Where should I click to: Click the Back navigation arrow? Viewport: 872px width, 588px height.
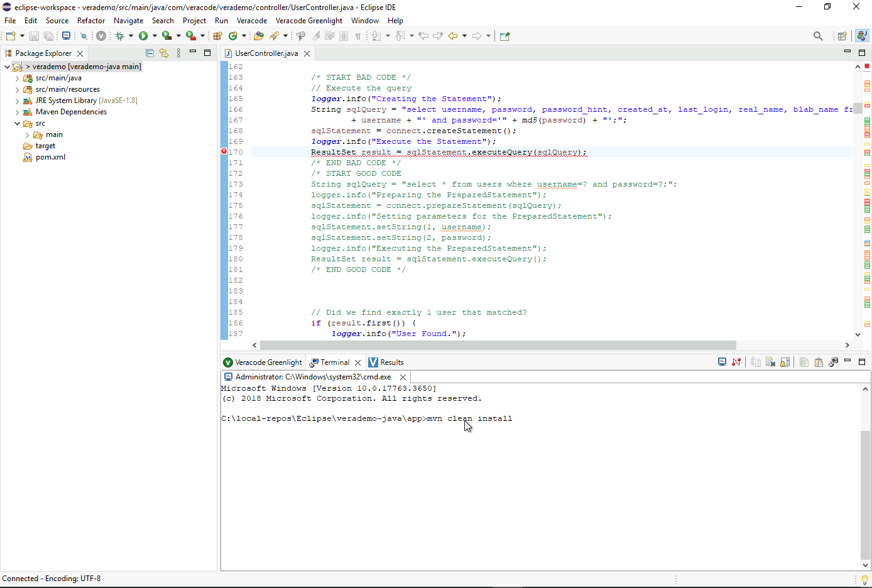click(x=452, y=36)
